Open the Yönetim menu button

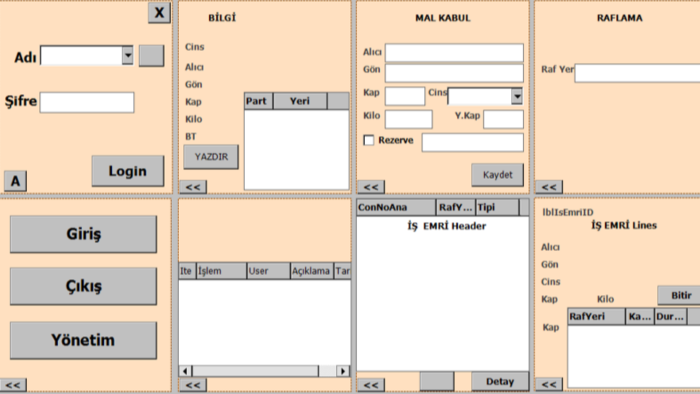point(83,340)
